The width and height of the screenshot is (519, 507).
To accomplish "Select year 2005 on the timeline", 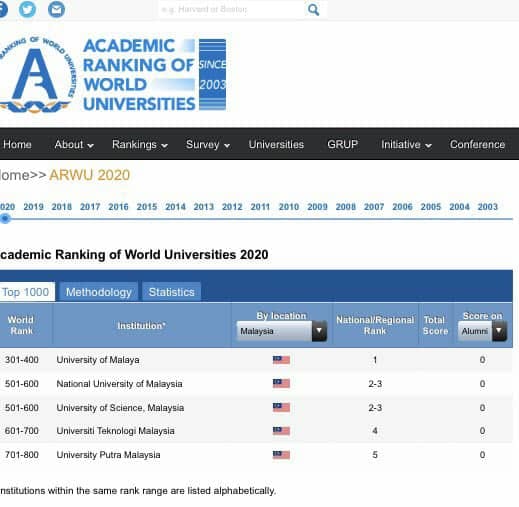I will click(431, 207).
